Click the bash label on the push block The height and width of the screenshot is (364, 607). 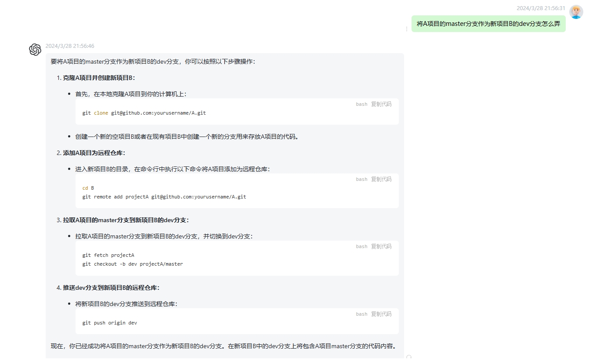pyautogui.click(x=361, y=314)
